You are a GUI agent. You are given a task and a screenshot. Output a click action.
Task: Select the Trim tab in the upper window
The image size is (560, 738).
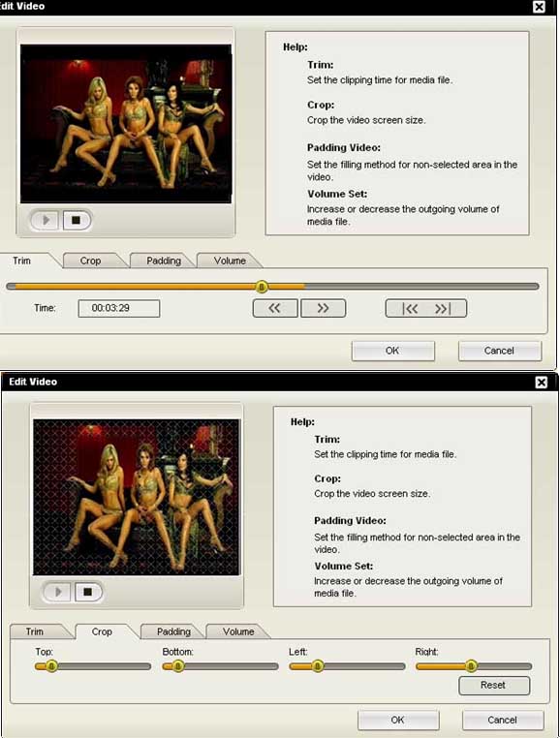(21, 261)
